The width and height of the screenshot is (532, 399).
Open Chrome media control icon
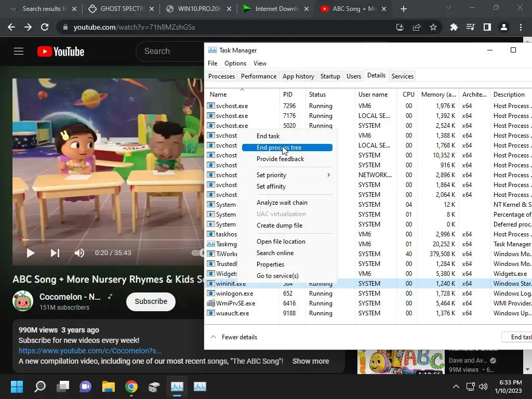471,27
